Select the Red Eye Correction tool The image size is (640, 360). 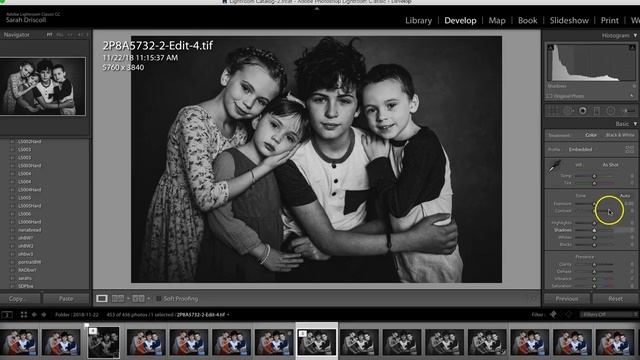pyautogui.click(x=582, y=111)
